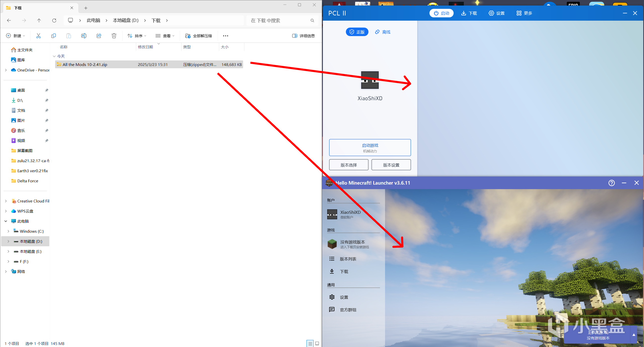Click the Cut icon in Explorer toolbar

(x=38, y=36)
